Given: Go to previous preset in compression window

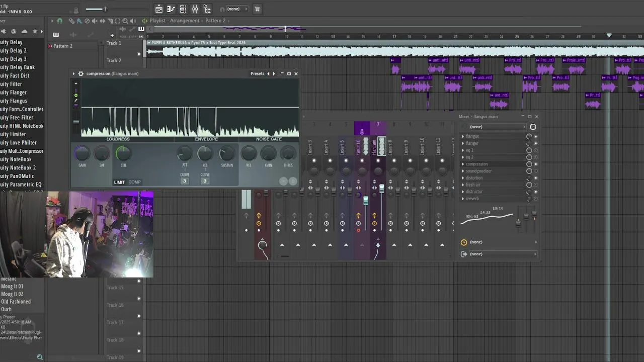Looking at the screenshot, I should 268,73.
